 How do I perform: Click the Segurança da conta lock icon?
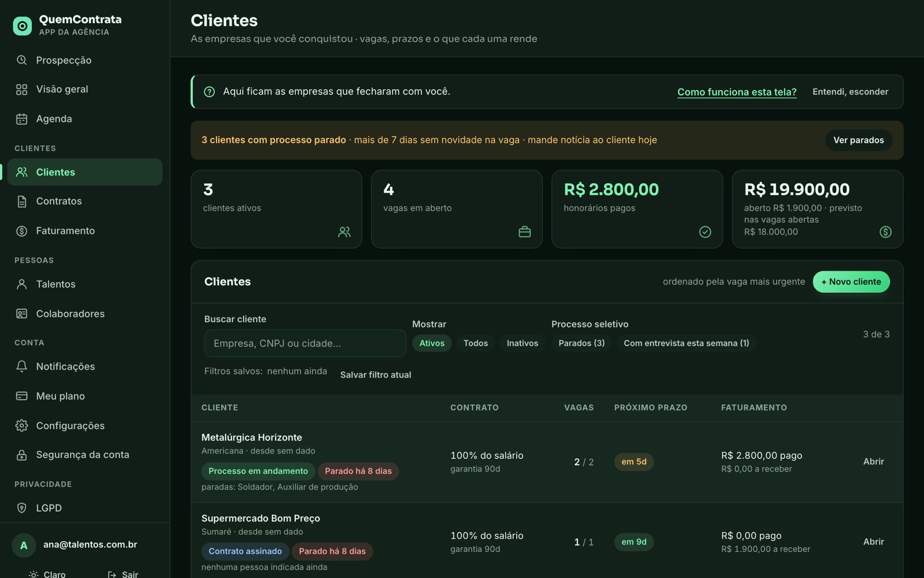(x=22, y=455)
